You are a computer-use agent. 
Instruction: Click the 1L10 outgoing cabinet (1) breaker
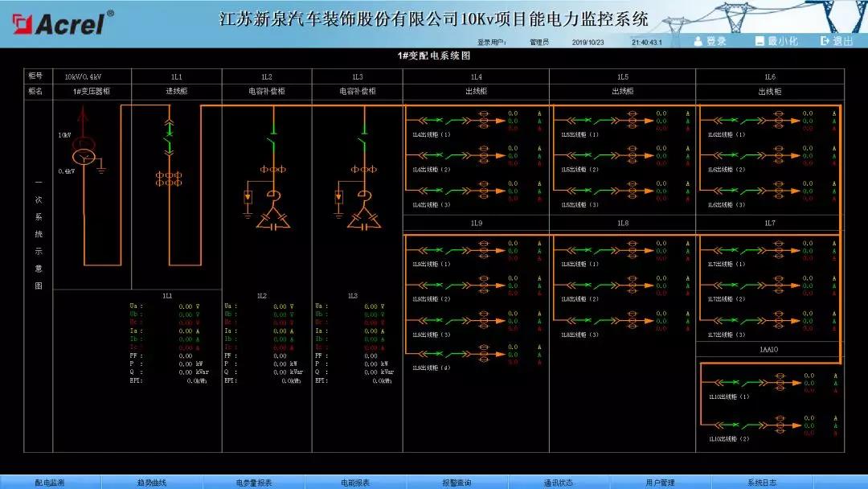pyautogui.click(x=739, y=382)
